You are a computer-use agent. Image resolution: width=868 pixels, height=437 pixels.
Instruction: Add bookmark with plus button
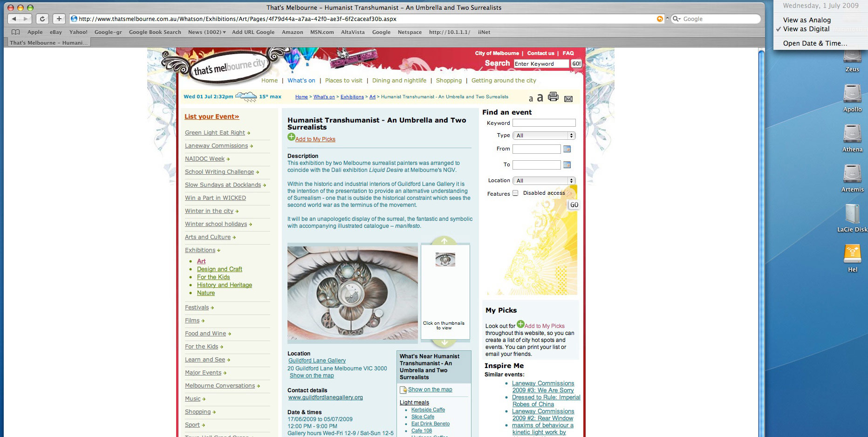[x=59, y=19]
